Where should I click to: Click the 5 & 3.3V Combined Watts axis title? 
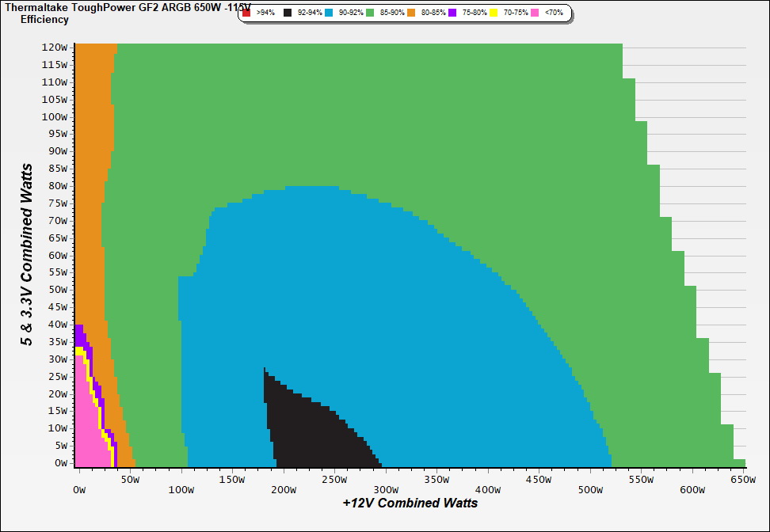tap(28, 255)
